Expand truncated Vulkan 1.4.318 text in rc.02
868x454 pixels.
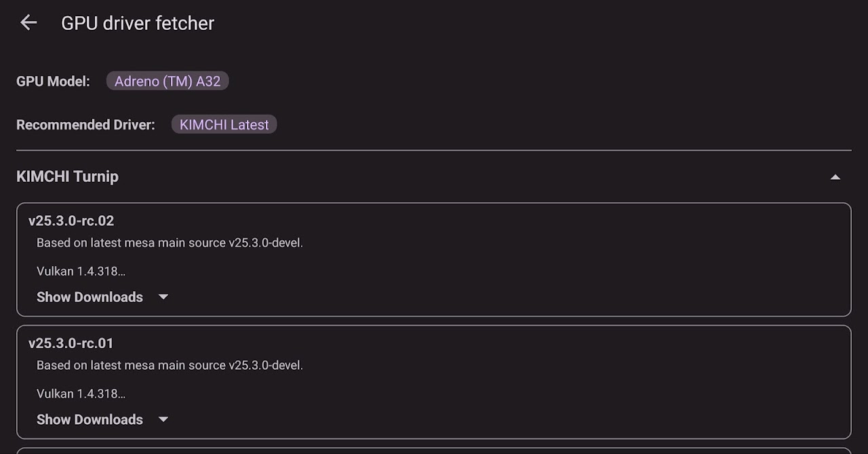pyautogui.click(x=81, y=271)
